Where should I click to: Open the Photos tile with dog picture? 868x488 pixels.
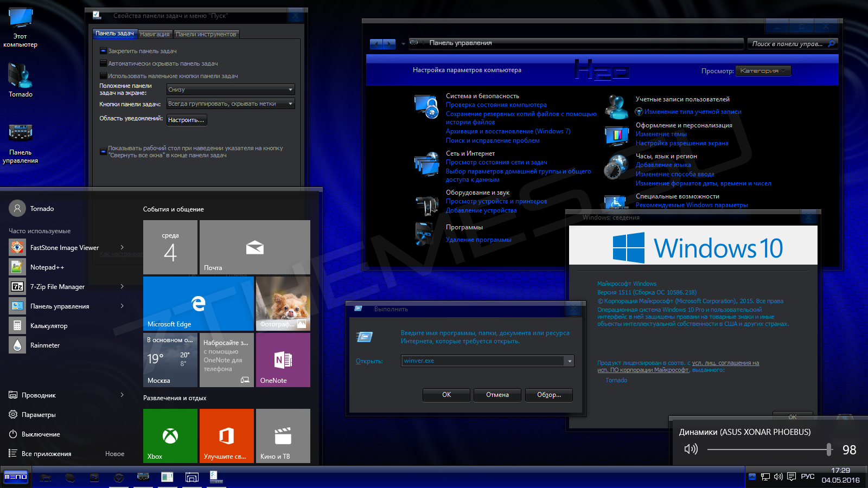point(283,304)
